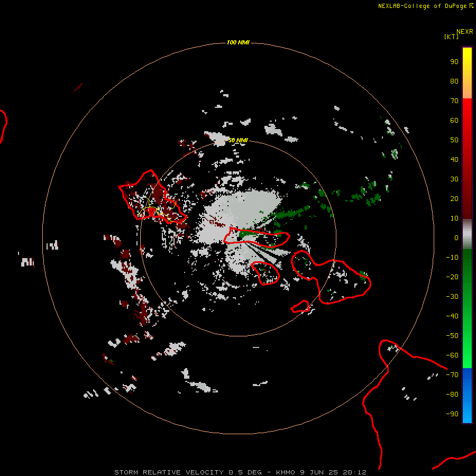The width and height of the screenshot is (476, 476).
Task: Click the -30 scale value
Action: [x=452, y=297]
